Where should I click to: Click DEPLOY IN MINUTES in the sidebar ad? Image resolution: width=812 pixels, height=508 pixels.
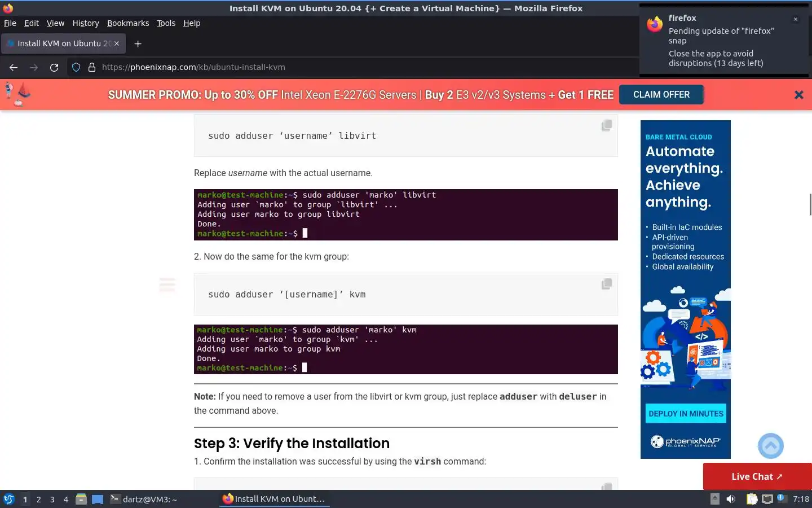point(686,414)
